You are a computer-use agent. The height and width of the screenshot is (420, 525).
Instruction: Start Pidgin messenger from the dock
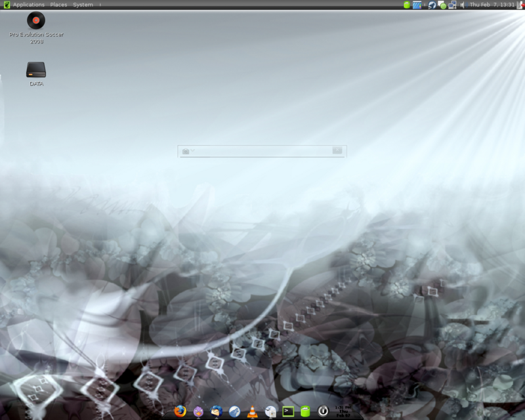point(198,411)
